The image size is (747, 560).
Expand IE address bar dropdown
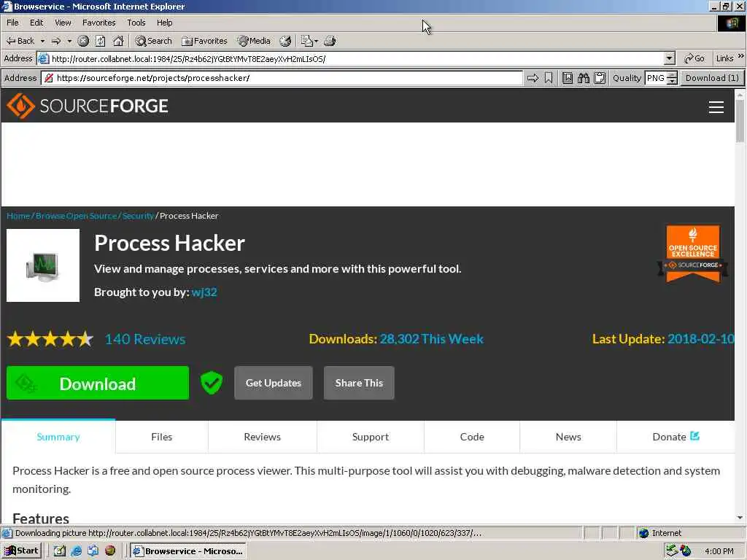click(670, 58)
